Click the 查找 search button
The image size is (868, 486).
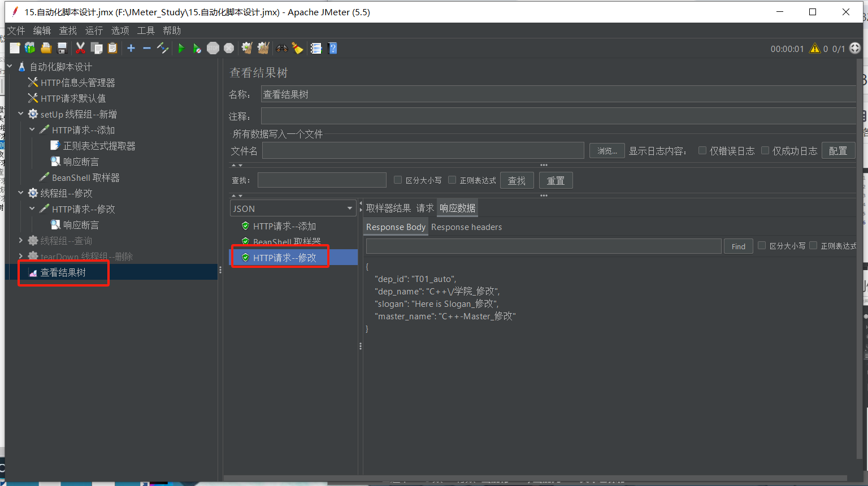coord(517,180)
